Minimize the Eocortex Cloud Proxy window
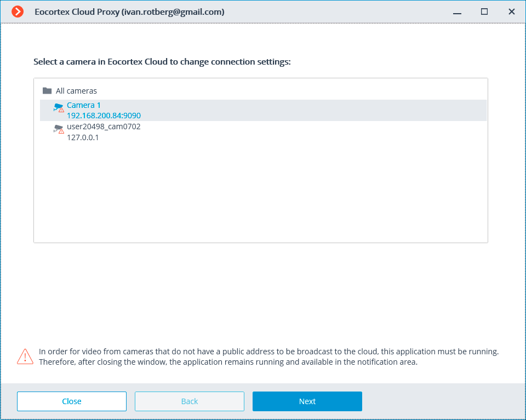 [457, 11]
